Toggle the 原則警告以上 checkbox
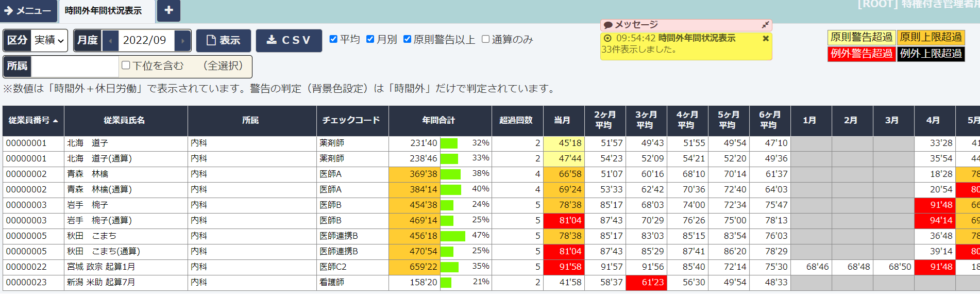Viewport: 980px width, 294px height. pos(407,39)
